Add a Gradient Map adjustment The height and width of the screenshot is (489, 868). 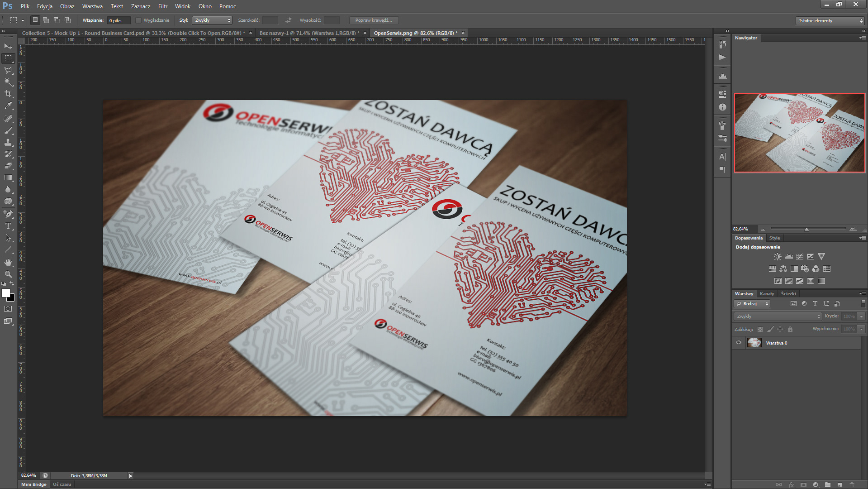point(821,281)
